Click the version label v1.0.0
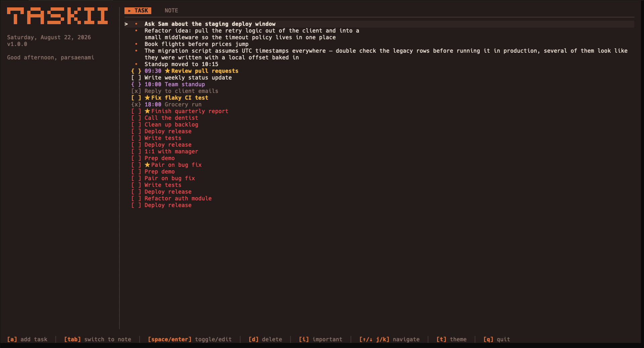This screenshot has height=348, width=644. (17, 44)
